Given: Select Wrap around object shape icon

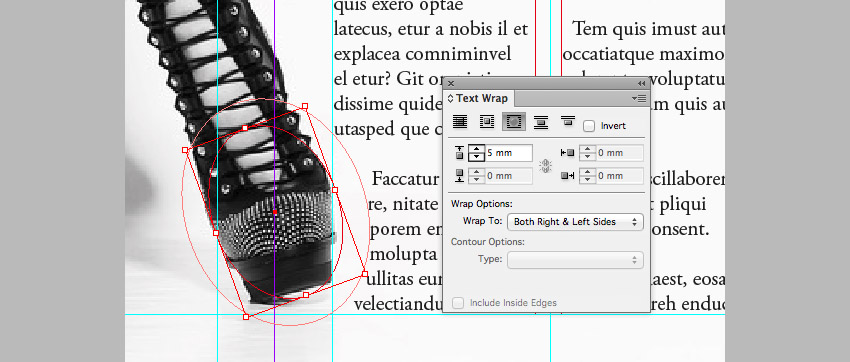Looking at the screenshot, I should pos(513,122).
